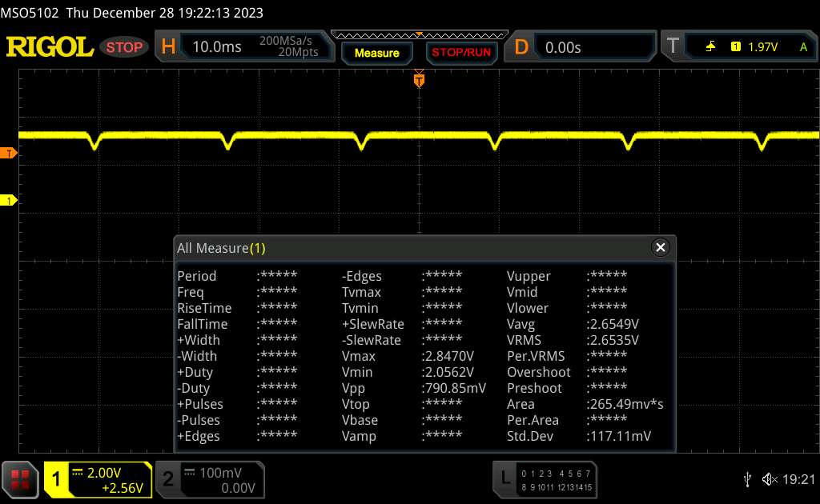
Task: Select the 1.97V trigger level value
Action: point(762,47)
